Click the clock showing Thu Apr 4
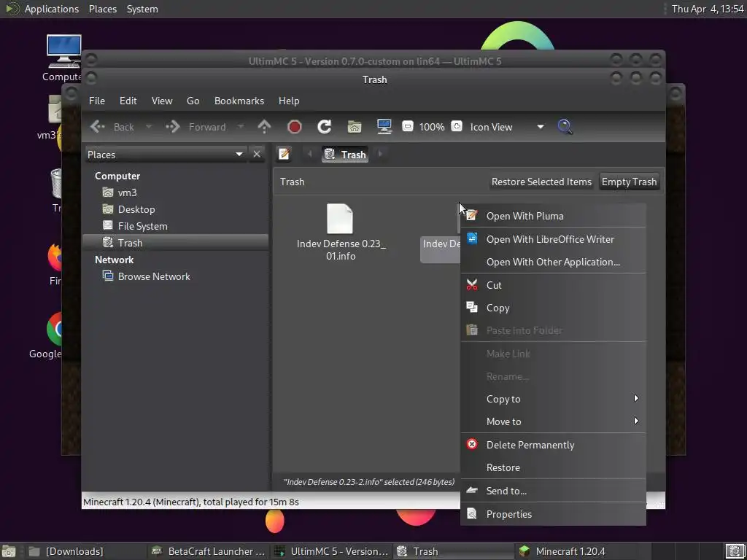The height and width of the screenshot is (560, 747). [708, 9]
